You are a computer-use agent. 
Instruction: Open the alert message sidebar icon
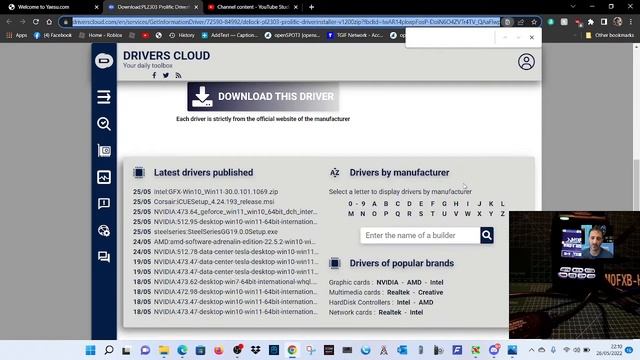(x=104, y=204)
